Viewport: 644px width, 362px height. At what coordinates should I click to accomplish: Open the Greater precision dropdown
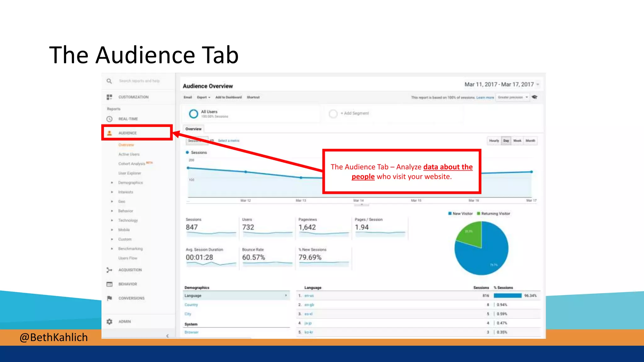513,97
